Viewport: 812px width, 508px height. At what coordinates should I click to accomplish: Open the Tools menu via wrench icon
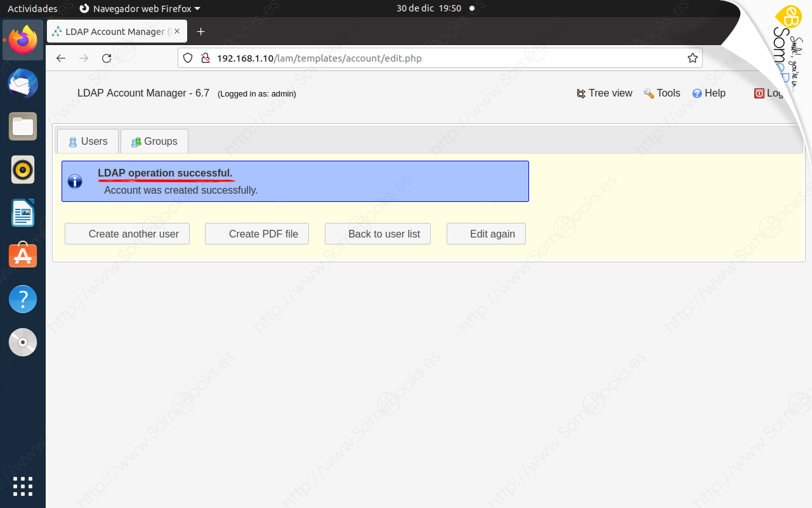tap(661, 93)
